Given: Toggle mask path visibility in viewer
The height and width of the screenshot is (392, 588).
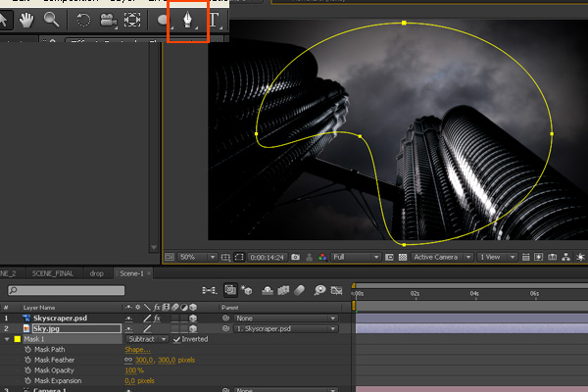Looking at the screenshot, I should (x=239, y=258).
